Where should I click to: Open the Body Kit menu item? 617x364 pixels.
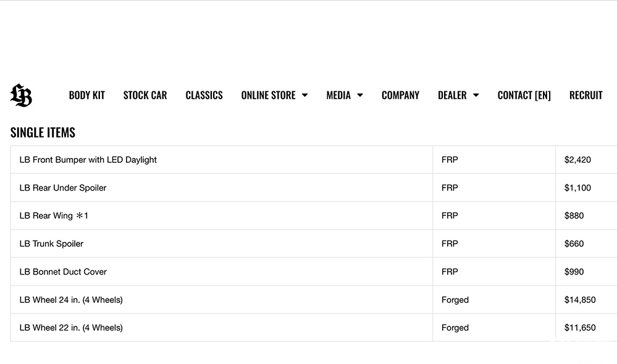86,95
